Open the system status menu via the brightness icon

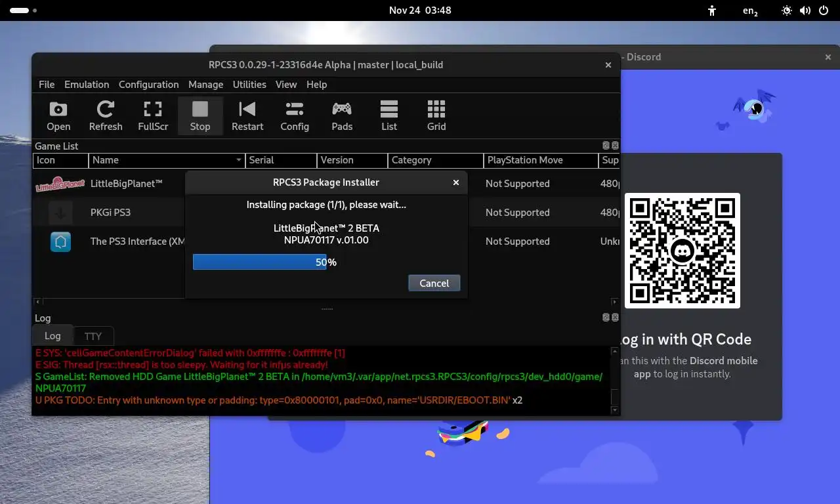pos(787,10)
